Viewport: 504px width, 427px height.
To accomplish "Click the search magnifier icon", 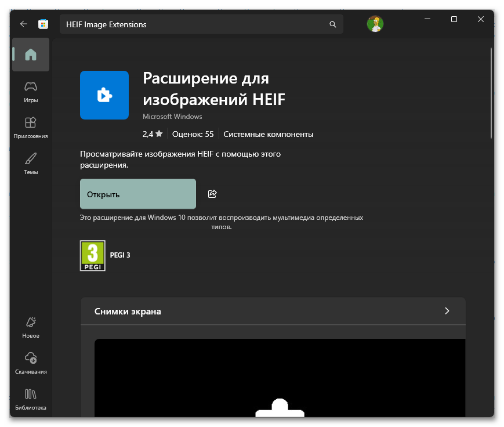I will [x=332, y=24].
